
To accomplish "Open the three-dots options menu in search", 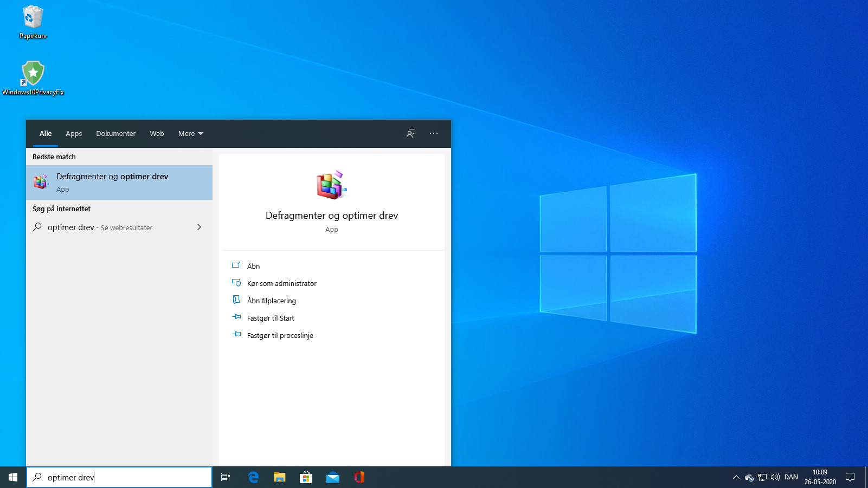I will (434, 133).
